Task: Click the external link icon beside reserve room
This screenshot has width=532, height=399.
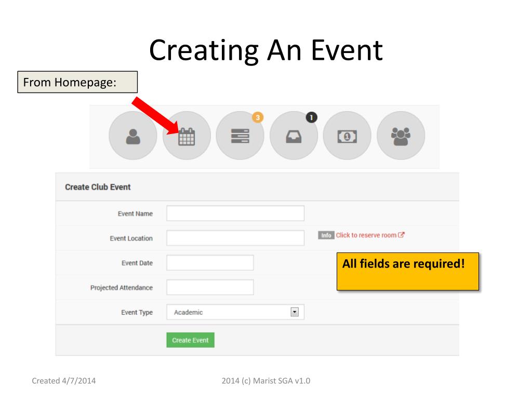Action: pyautogui.click(x=401, y=235)
